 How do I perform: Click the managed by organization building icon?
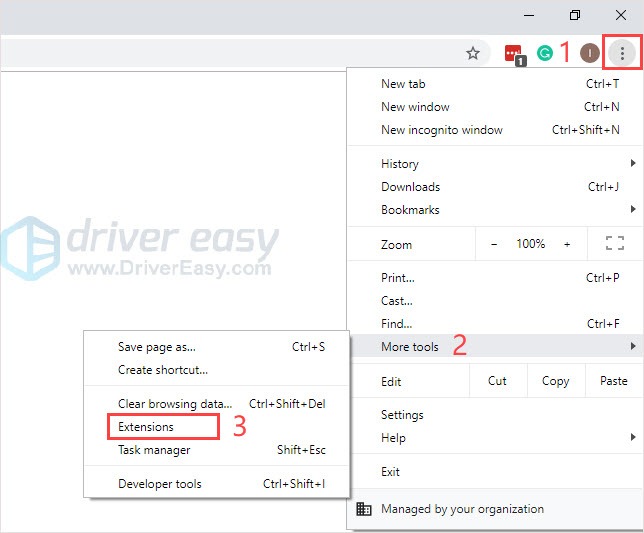click(364, 509)
